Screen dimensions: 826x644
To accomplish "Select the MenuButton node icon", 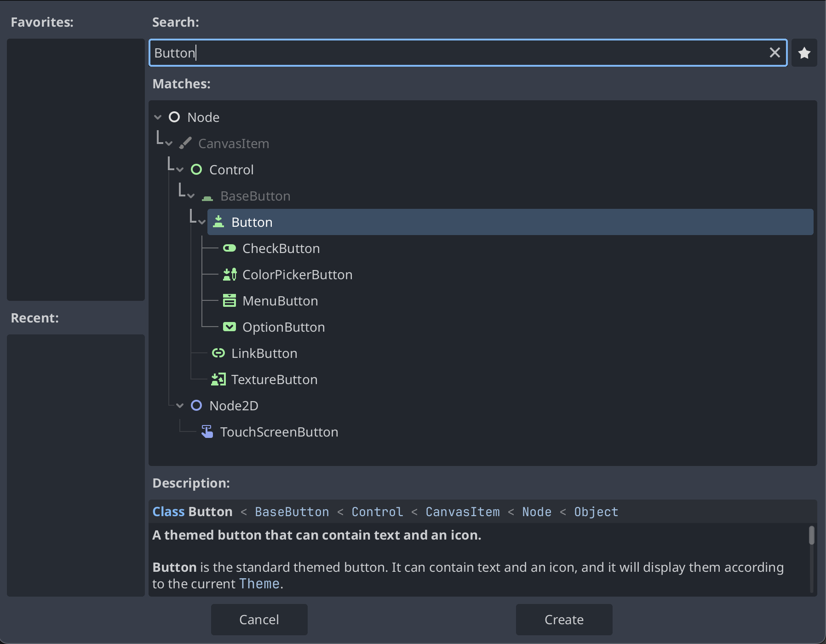I will (x=229, y=300).
